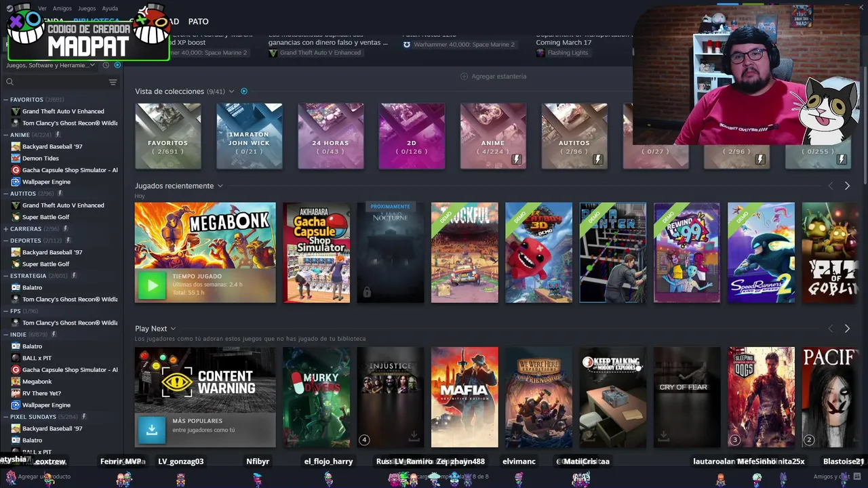The height and width of the screenshot is (488, 868).
Task: Open Grand Theft Auto V Enhanced news link
Action: [x=315, y=53]
